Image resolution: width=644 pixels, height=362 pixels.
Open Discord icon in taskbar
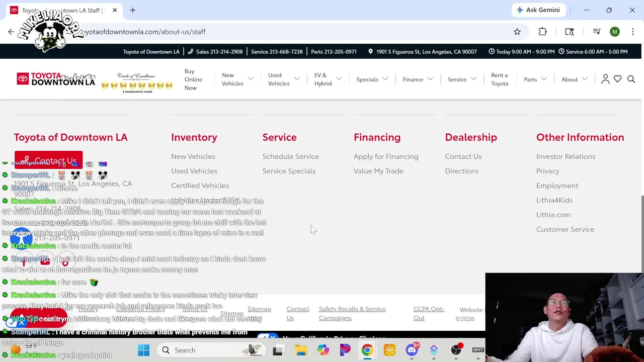pos(412,350)
